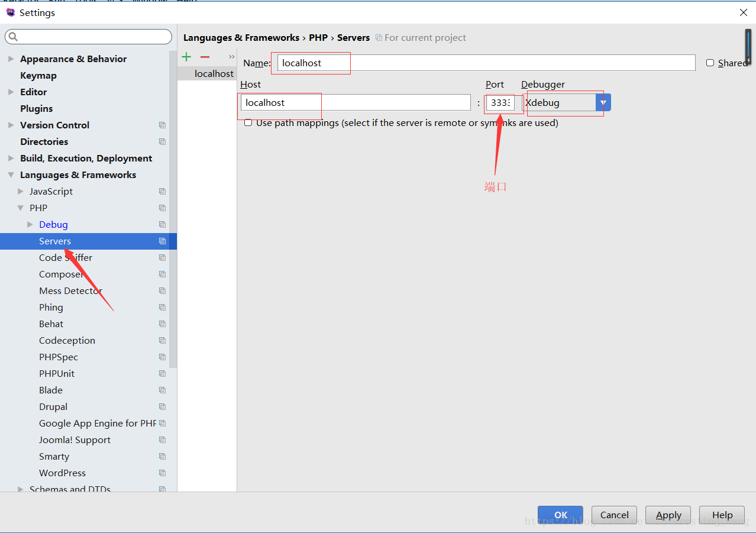Open Help for this settings page

pos(722,515)
